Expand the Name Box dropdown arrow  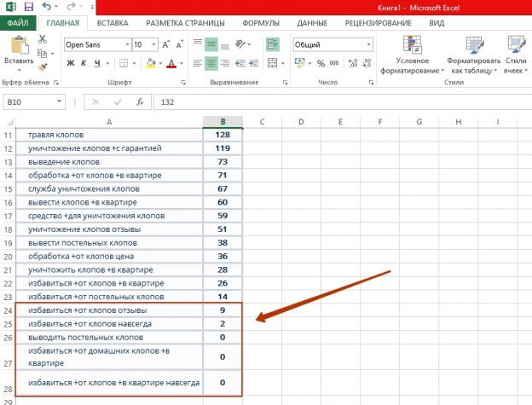tap(59, 101)
